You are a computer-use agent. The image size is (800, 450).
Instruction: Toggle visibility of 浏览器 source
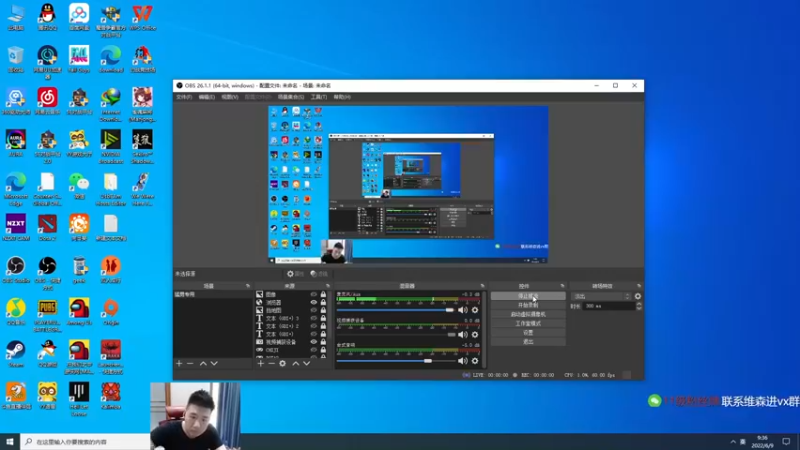[x=314, y=303]
